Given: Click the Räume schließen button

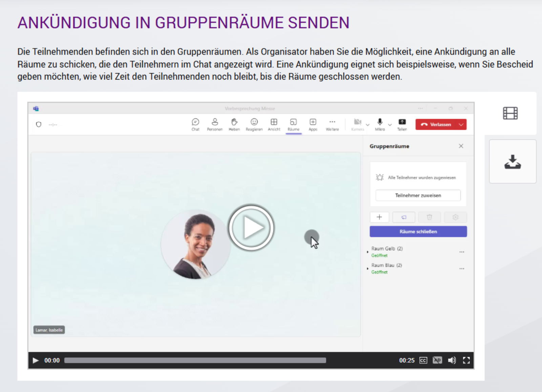Looking at the screenshot, I should point(418,232).
